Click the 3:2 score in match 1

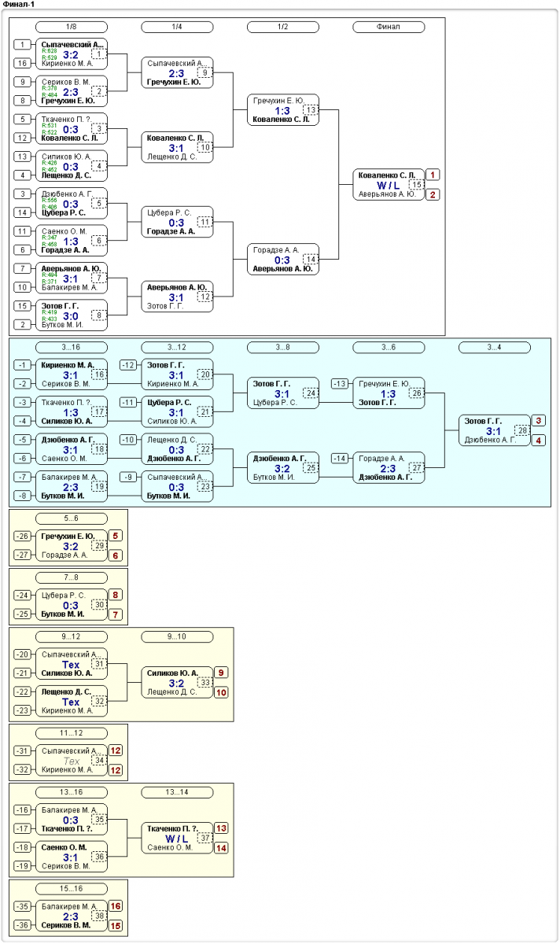point(71,54)
